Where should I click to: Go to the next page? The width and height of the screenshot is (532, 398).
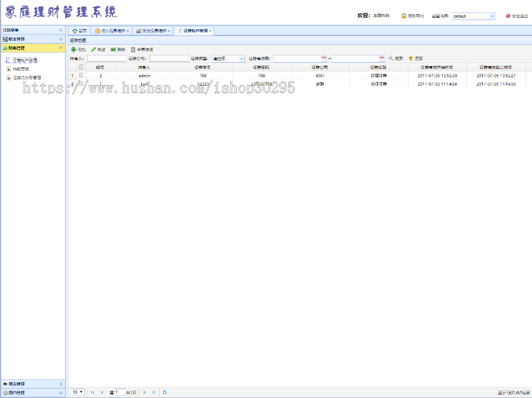pos(145,392)
